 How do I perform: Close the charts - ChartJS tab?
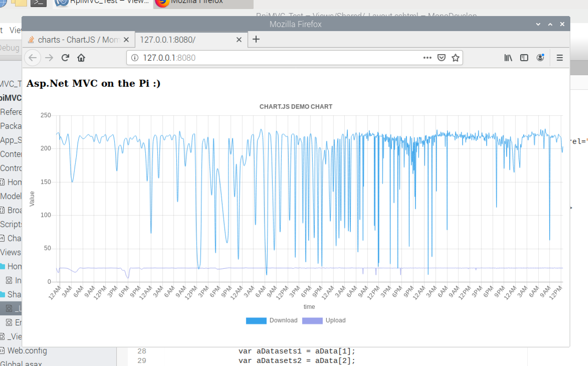point(126,40)
